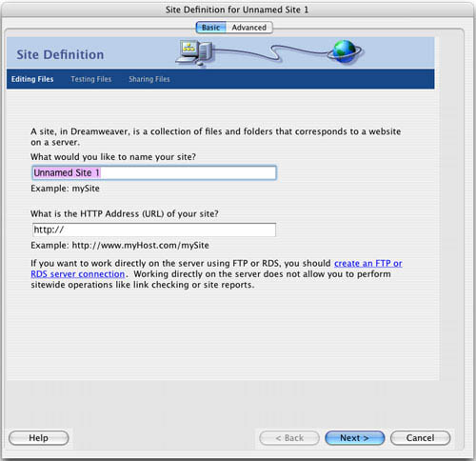Click the computer icon in the banner
The width and height of the screenshot is (476, 461).
click(x=194, y=52)
